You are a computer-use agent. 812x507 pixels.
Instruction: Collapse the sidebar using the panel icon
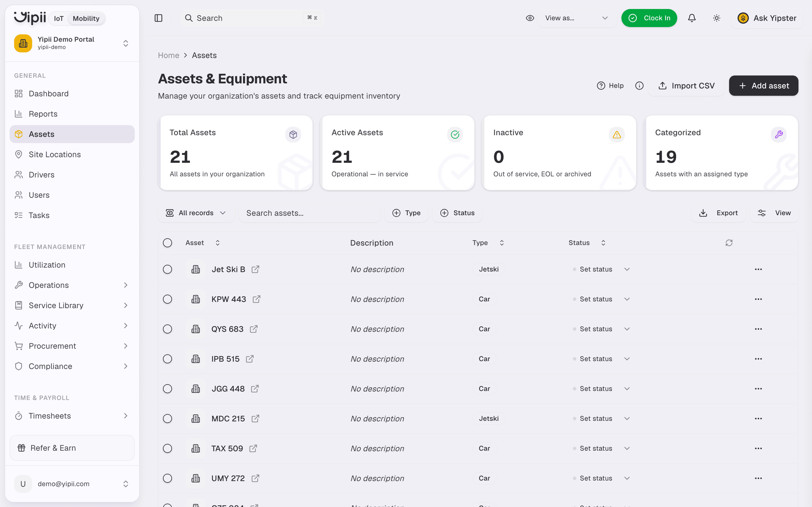(158, 18)
